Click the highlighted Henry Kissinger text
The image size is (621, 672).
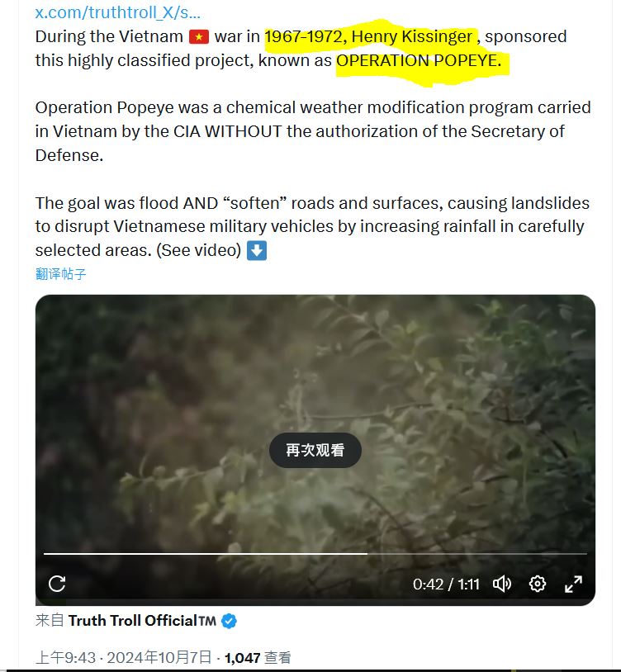point(412,37)
